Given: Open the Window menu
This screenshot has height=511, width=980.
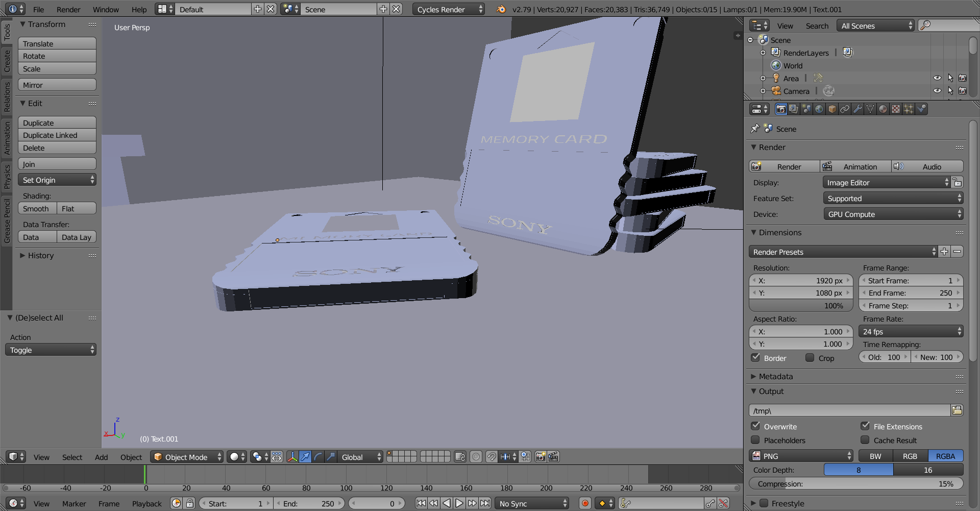Looking at the screenshot, I should 106,9.
